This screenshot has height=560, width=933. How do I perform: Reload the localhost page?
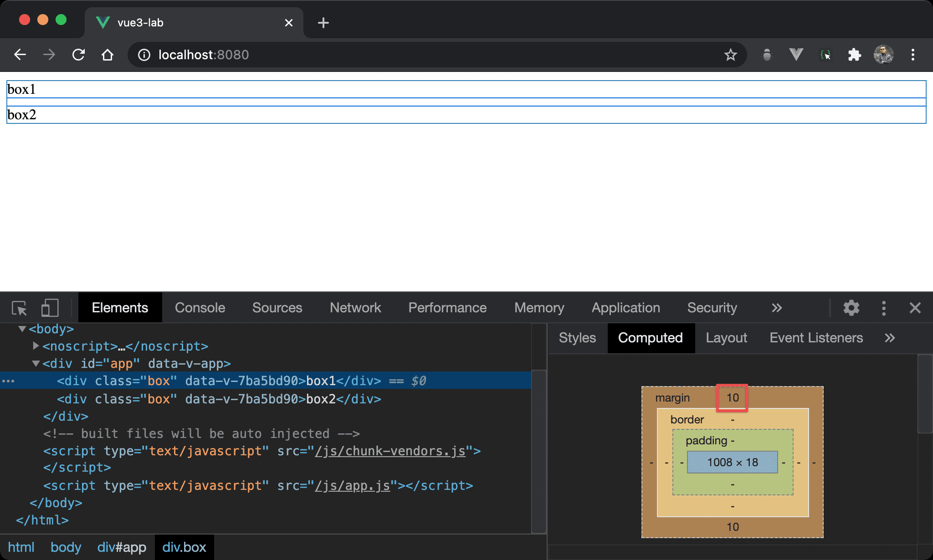(78, 55)
